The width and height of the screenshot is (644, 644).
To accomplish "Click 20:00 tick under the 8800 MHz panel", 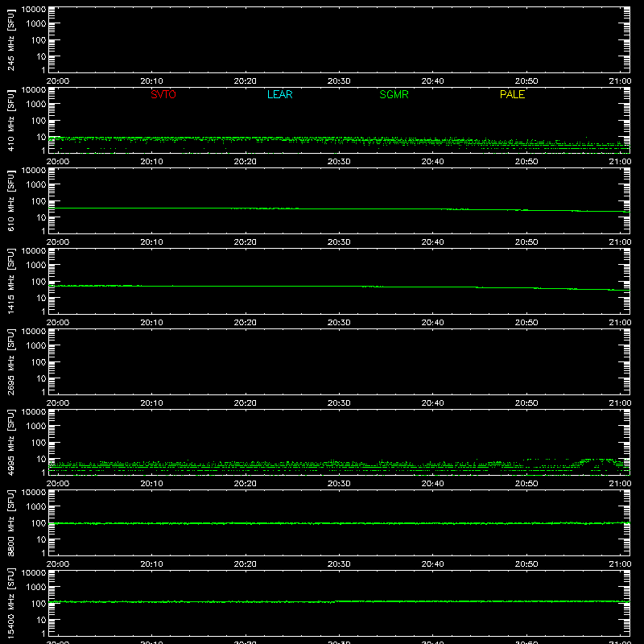I will click(58, 564).
